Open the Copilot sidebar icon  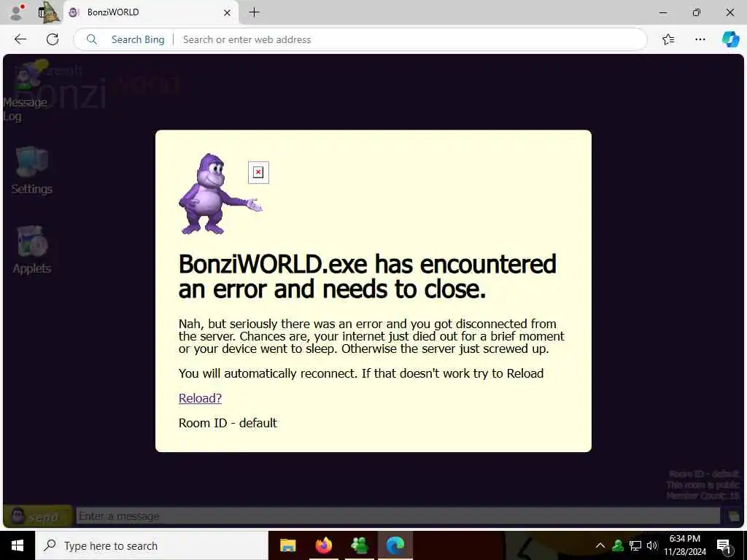coord(730,39)
